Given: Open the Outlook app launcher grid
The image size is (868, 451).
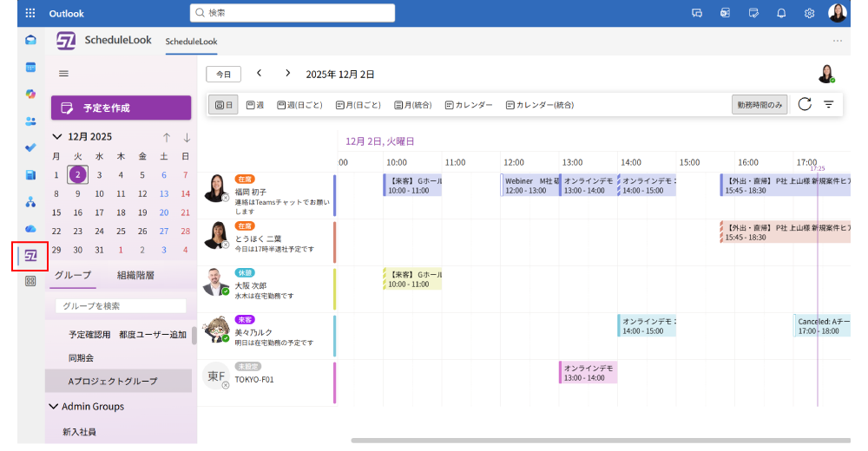Looking at the screenshot, I should point(30,13).
